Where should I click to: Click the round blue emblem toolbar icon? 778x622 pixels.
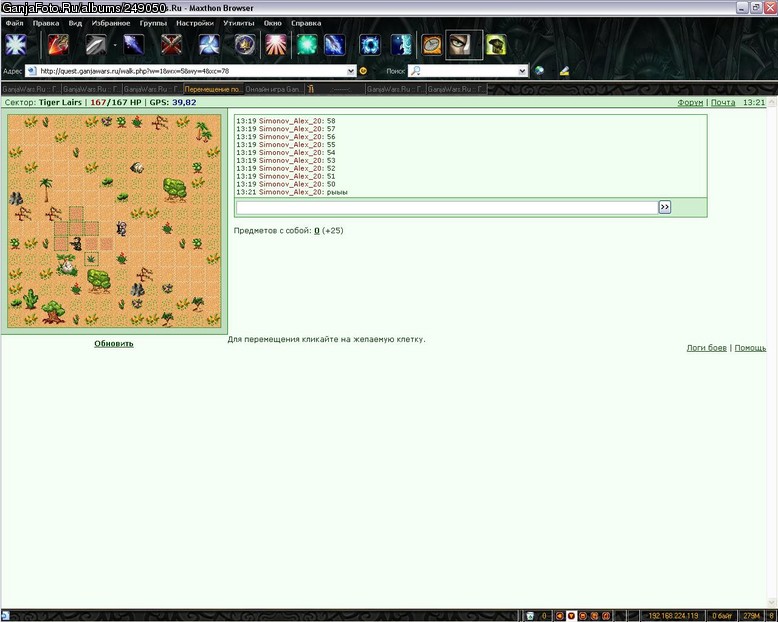pyautogui.click(x=245, y=45)
